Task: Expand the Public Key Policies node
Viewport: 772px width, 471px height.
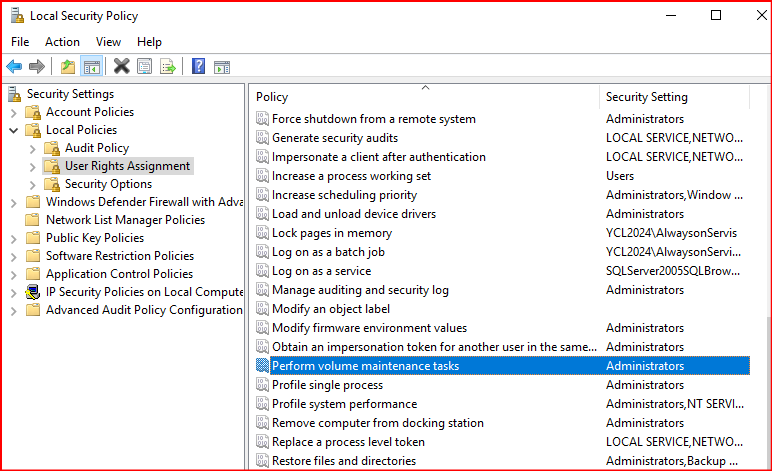Action: coord(14,238)
